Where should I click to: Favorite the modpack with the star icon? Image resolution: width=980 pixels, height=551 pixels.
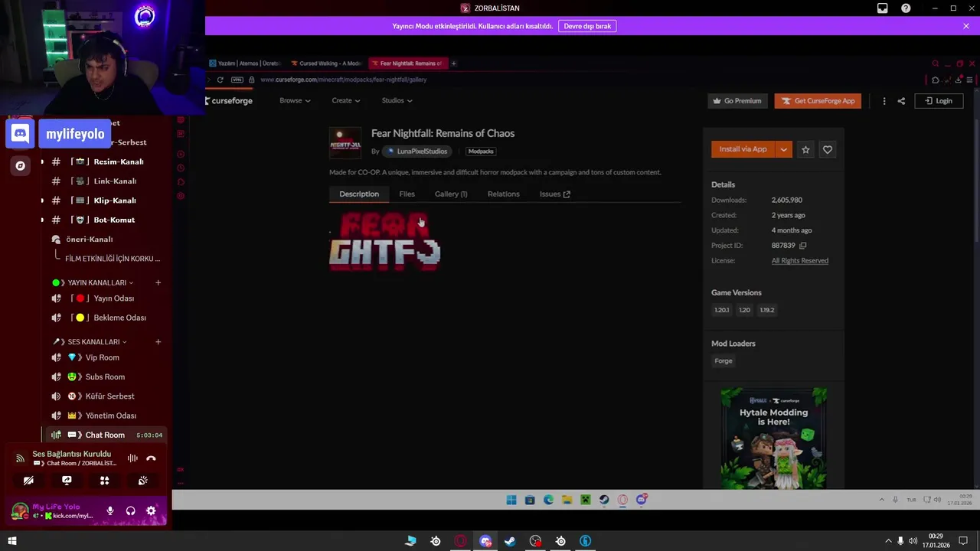click(x=805, y=150)
